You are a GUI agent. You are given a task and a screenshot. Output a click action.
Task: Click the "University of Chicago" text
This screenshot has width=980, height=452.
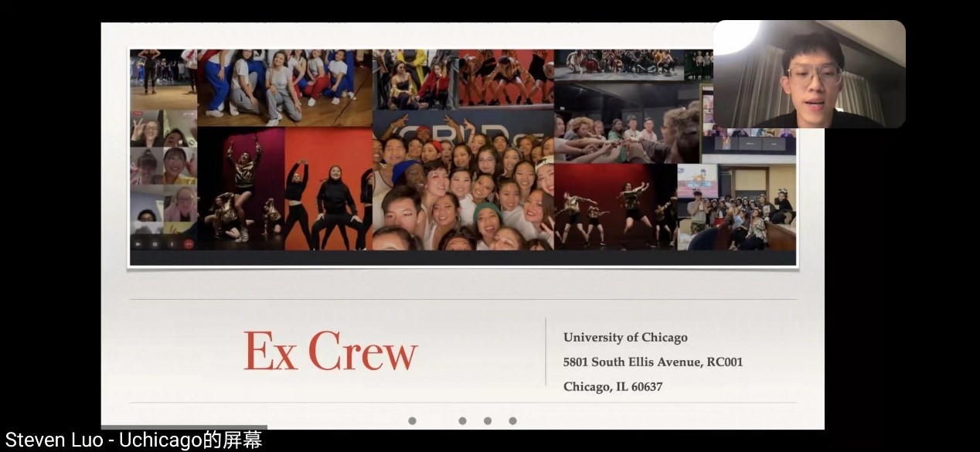point(624,337)
